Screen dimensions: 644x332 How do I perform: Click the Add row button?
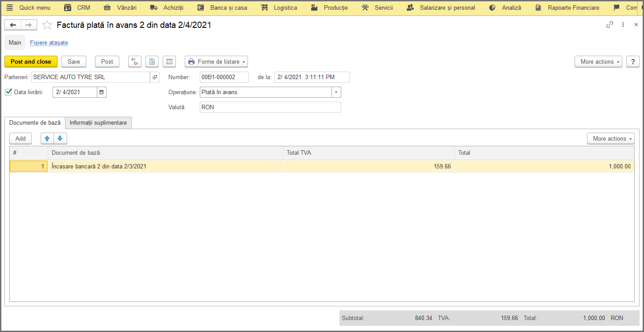click(21, 138)
